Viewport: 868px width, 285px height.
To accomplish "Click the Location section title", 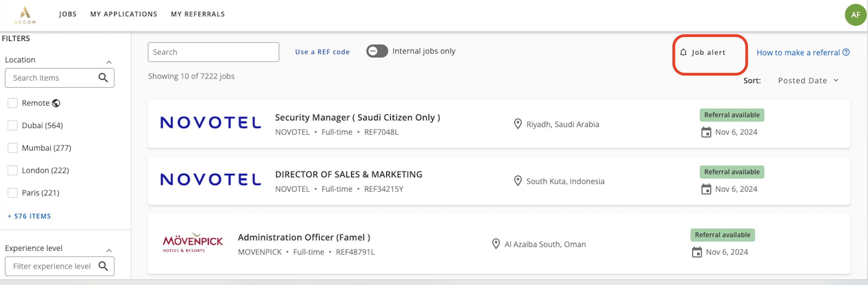I will pos(20,60).
